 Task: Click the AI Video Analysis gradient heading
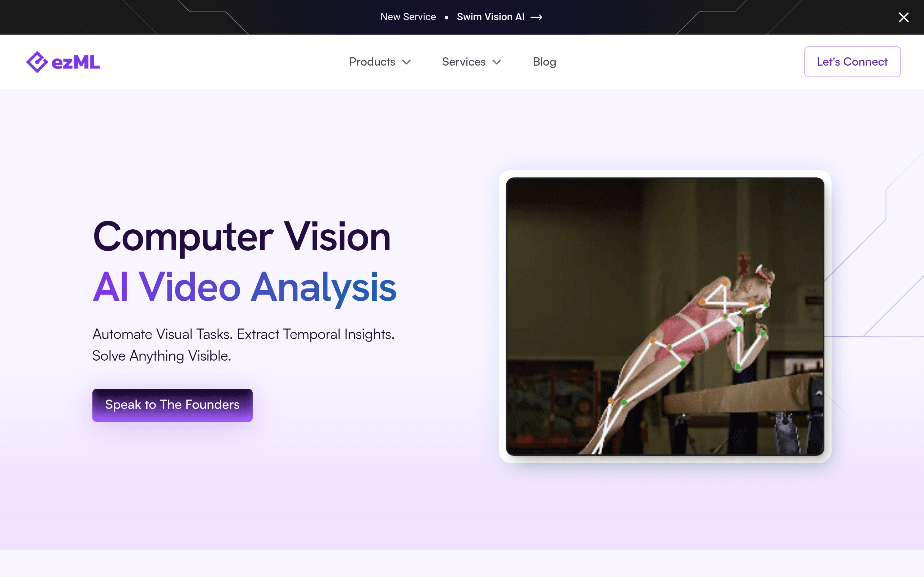pos(244,287)
